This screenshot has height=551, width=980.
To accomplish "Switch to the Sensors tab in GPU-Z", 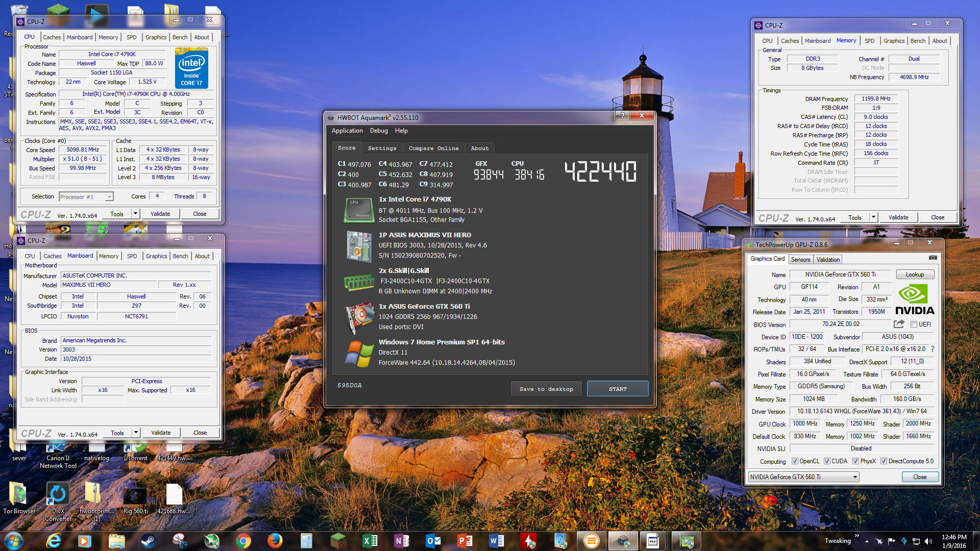I will click(x=800, y=260).
